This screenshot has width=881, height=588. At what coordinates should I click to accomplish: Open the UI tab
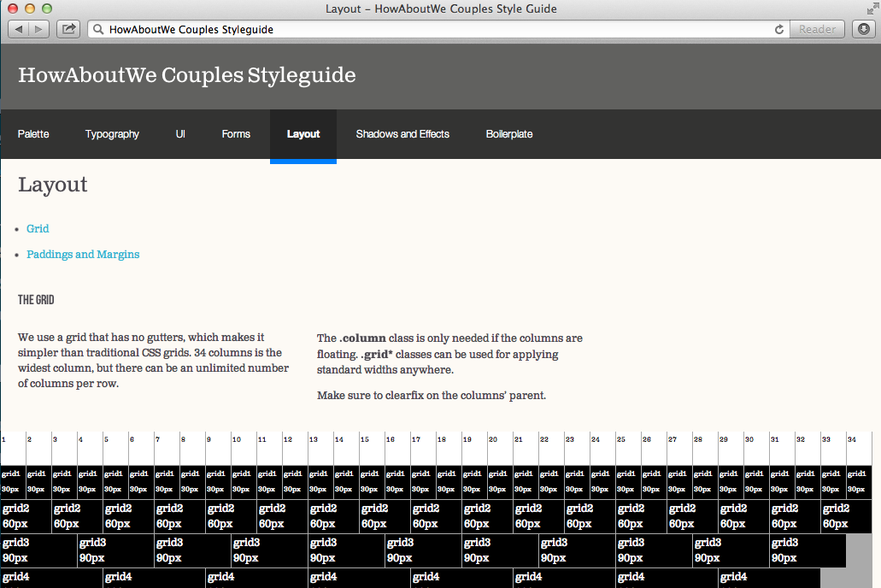pos(180,134)
